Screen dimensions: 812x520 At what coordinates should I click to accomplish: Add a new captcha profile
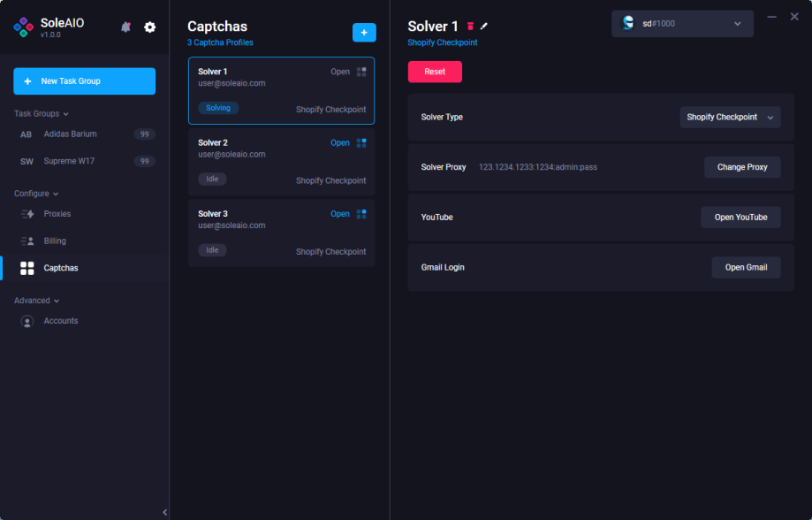tap(364, 33)
